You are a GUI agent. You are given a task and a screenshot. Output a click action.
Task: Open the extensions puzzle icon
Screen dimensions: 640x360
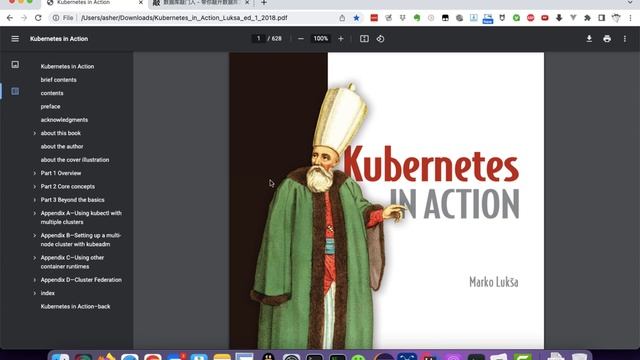587,18
